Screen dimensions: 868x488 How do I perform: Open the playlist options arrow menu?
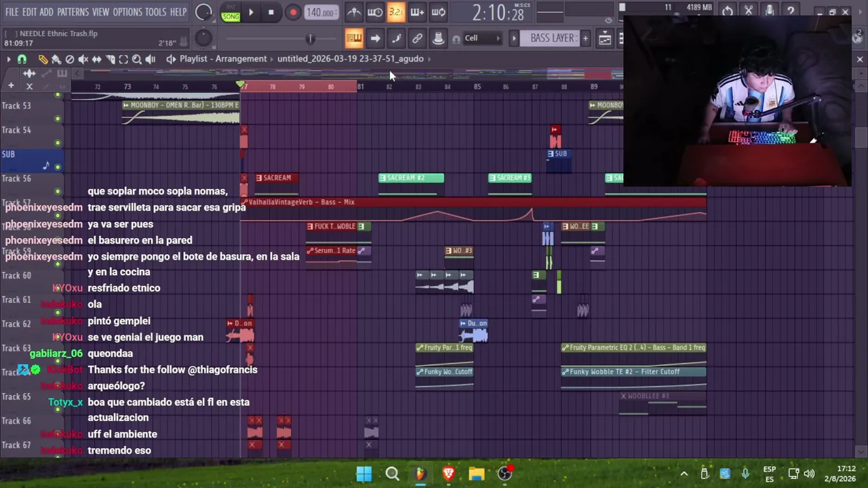tap(8, 60)
